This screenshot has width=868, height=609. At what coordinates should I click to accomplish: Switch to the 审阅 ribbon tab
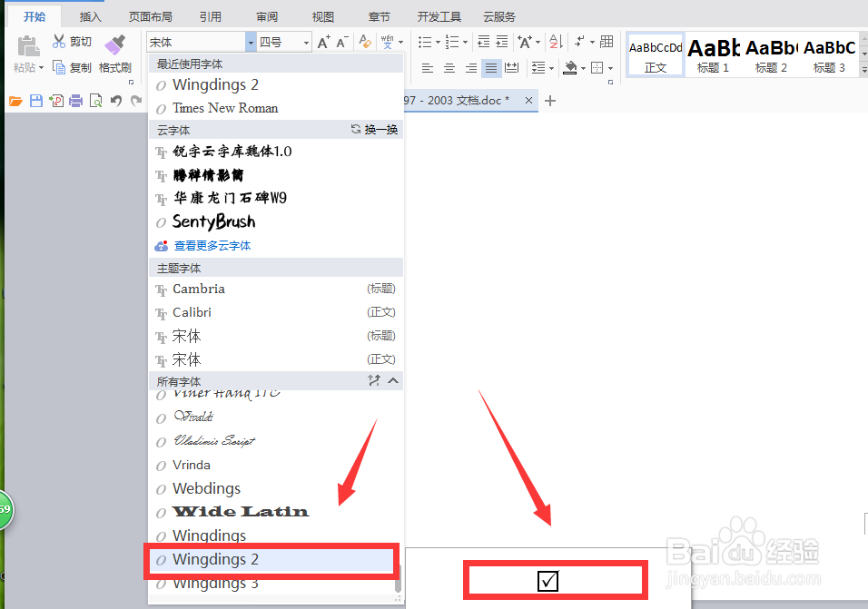(x=265, y=15)
